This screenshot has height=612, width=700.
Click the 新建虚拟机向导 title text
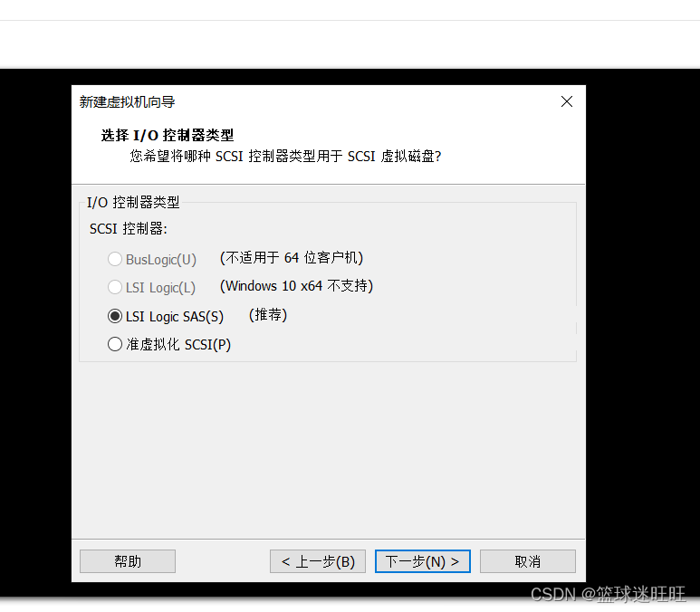(128, 101)
